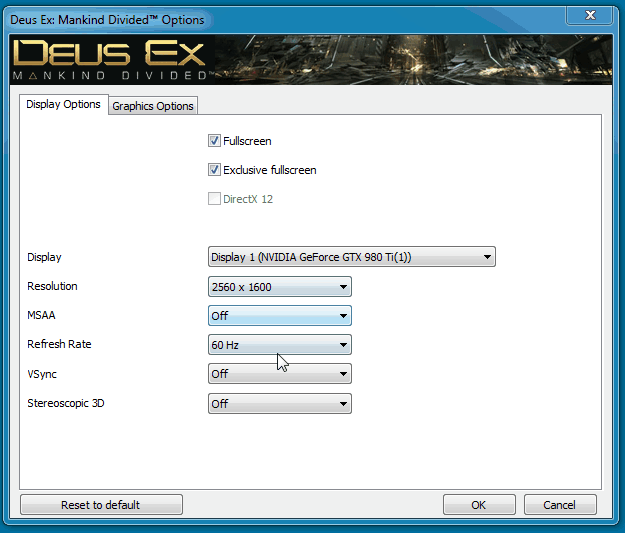The image size is (625, 533).
Task: Open the Display adapter dropdown
Action: pyautogui.click(x=352, y=257)
